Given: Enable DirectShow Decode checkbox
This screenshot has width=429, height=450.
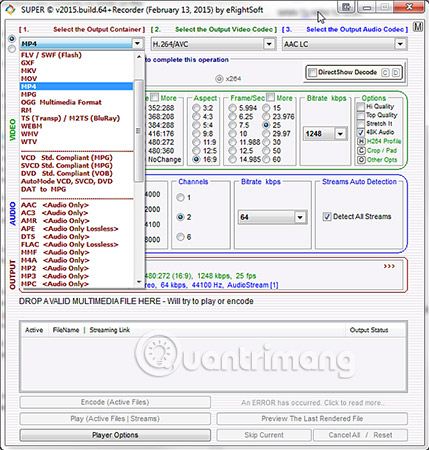Looking at the screenshot, I should (312, 72).
